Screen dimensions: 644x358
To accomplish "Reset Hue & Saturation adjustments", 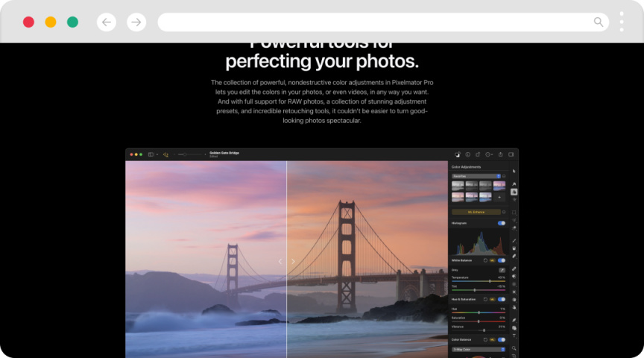I will [x=485, y=299].
